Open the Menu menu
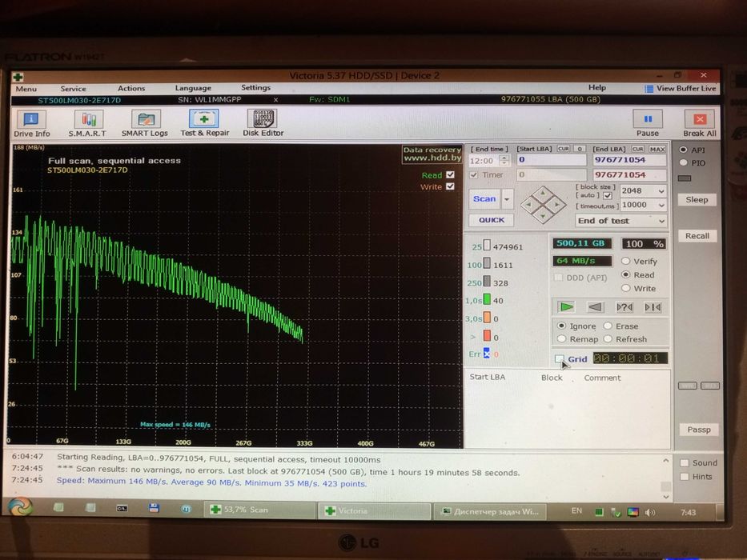 pyautogui.click(x=26, y=89)
